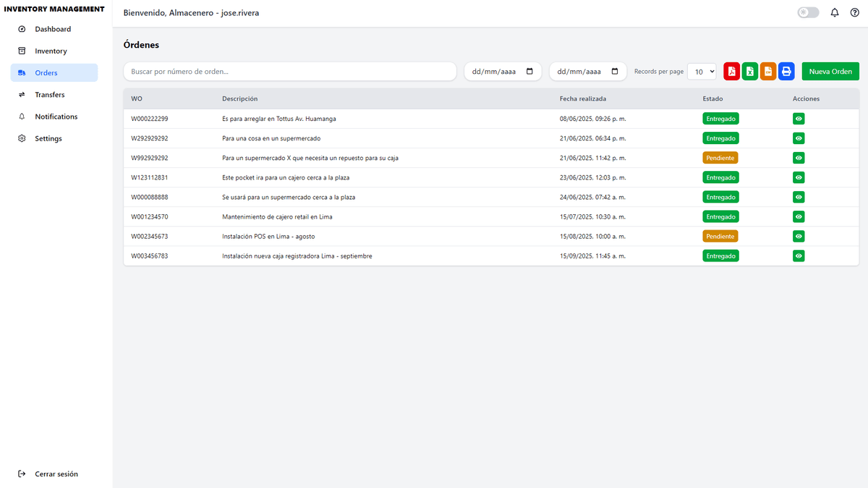Image resolution: width=868 pixels, height=488 pixels.
Task: Open the Transfers page
Action: click(54, 95)
